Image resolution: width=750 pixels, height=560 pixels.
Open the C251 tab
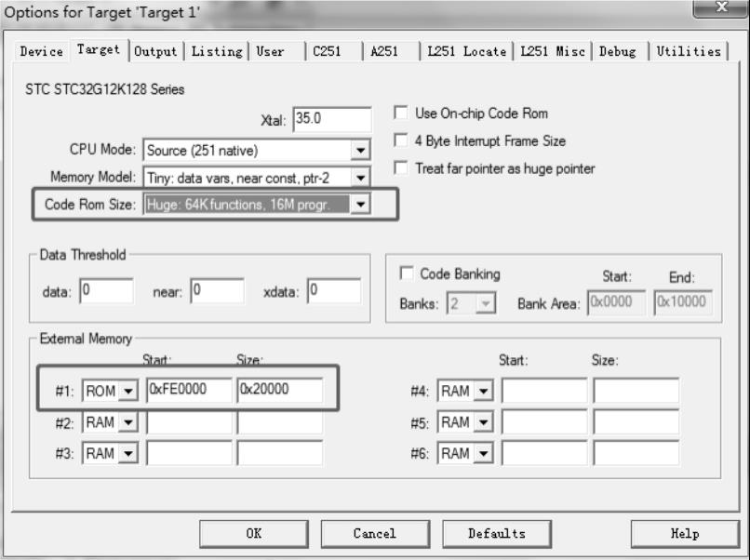[327, 52]
